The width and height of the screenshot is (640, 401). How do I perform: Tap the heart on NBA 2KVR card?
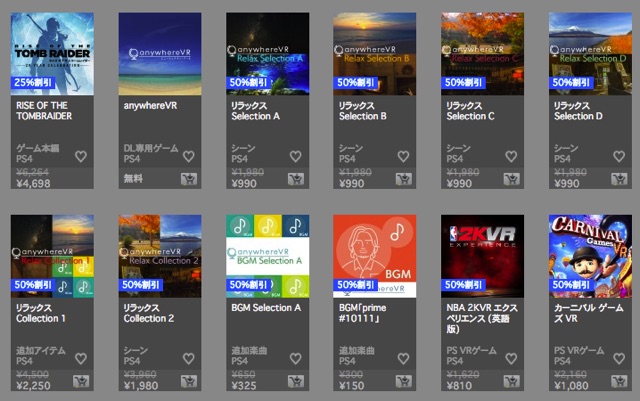pos(511,358)
